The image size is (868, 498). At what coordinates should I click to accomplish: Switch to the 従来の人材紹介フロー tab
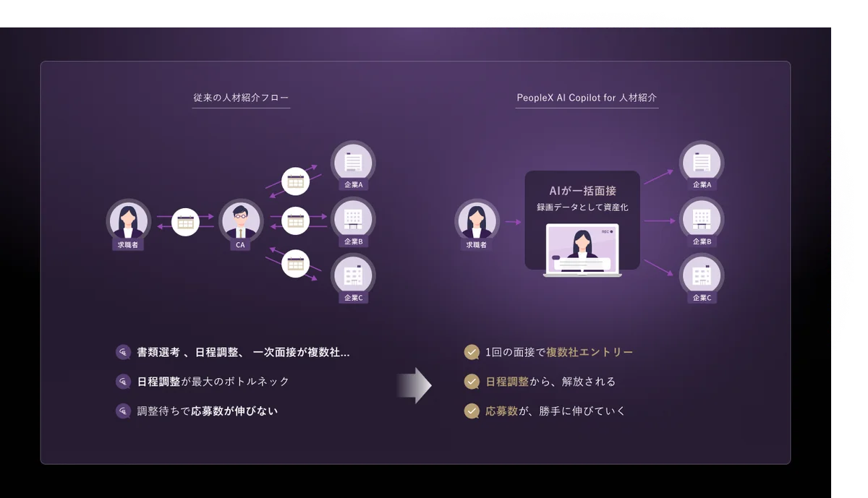241,95
